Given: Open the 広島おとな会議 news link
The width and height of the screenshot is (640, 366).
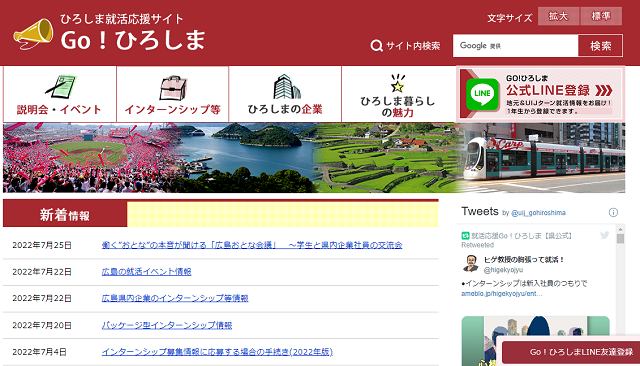Looking at the screenshot, I should [x=252, y=245].
